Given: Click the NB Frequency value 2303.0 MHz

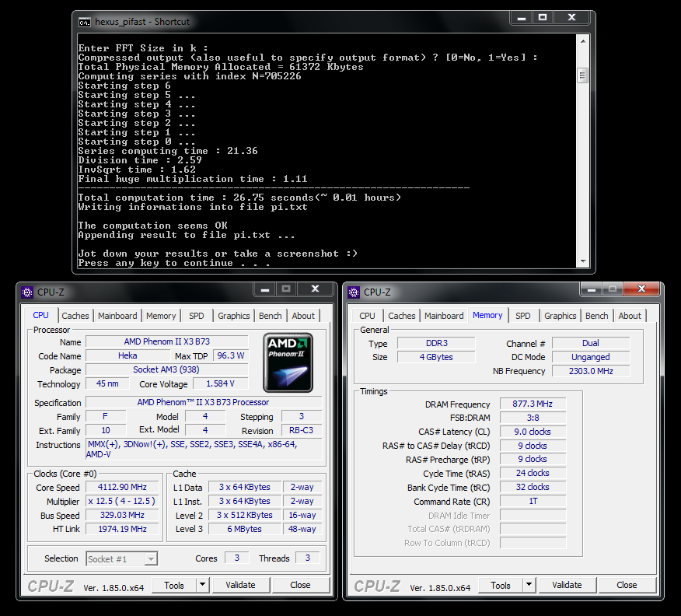Looking at the screenshot, I should pos(591,372).
